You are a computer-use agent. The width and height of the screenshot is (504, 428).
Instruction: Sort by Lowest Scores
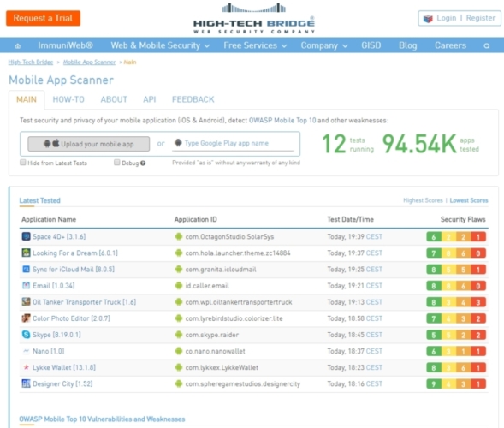[469, 200]
